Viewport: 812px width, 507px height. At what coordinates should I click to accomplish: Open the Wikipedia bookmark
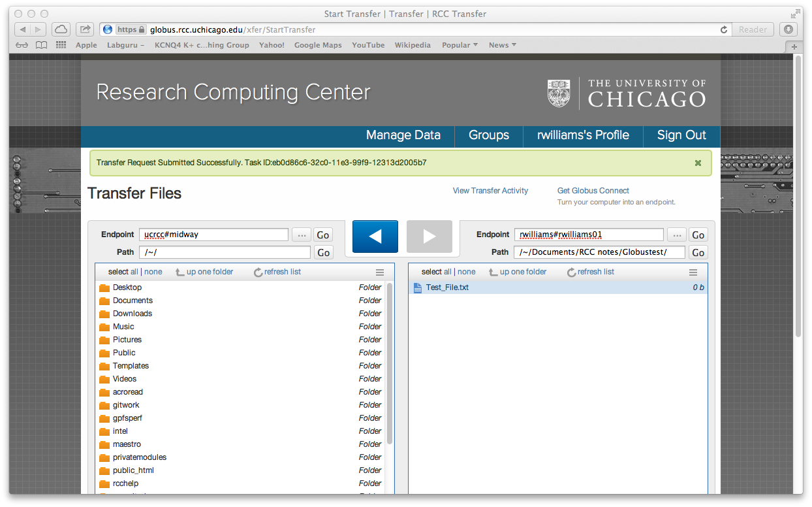[x=413, y=45]
